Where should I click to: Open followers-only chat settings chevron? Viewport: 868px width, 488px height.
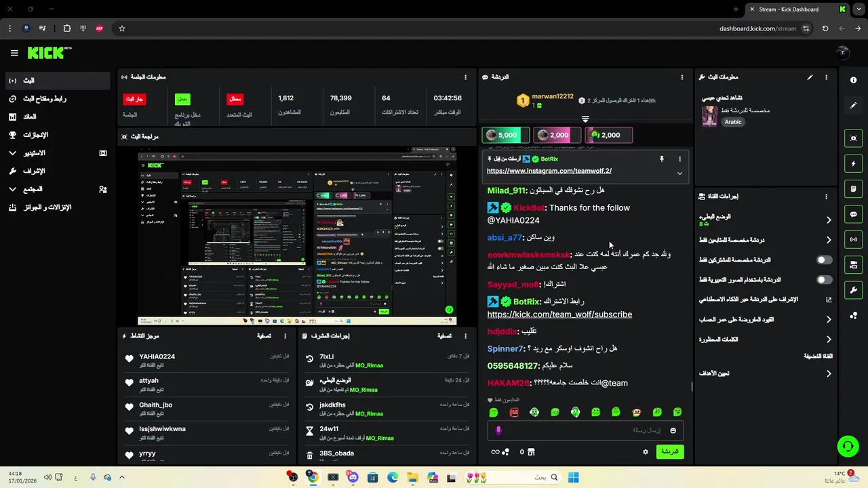pyautogui.click(x=829, y=240)
